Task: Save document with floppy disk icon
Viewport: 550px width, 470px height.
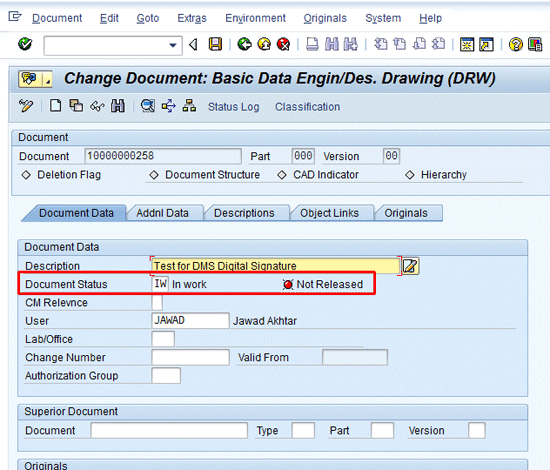Action: pyautogui.click(x=215, y=45)
